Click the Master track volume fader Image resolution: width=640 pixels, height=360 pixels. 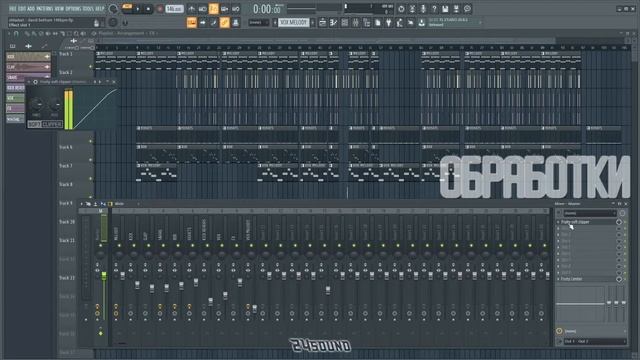[x=104, y=276]
